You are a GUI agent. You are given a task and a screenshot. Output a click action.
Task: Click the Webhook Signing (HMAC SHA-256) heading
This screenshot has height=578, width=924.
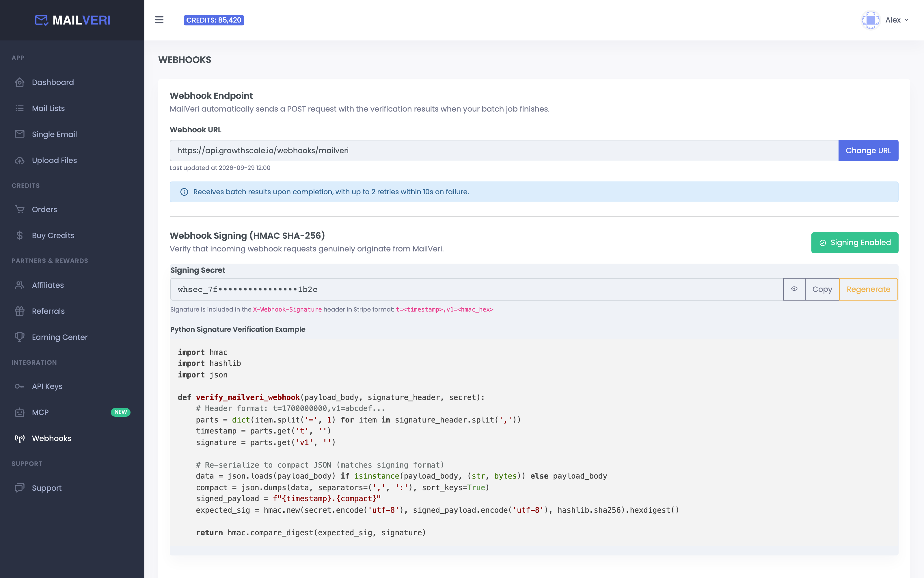247,236
